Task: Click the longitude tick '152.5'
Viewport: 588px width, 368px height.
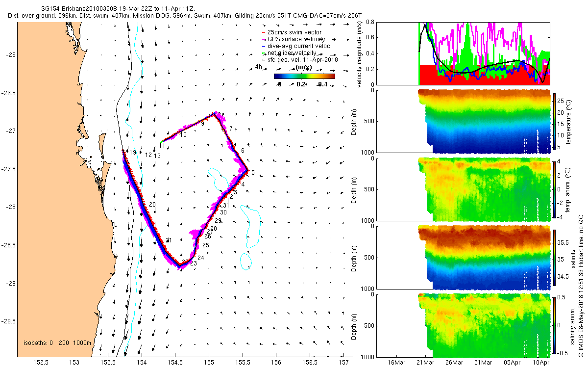Action: [40, 363]
